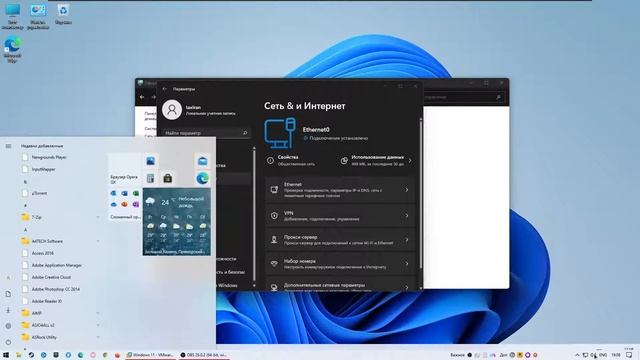Open the Recycle Bin desktop icon
The width and height of the screenshot is (640, 360).
[x=63, y=15]
